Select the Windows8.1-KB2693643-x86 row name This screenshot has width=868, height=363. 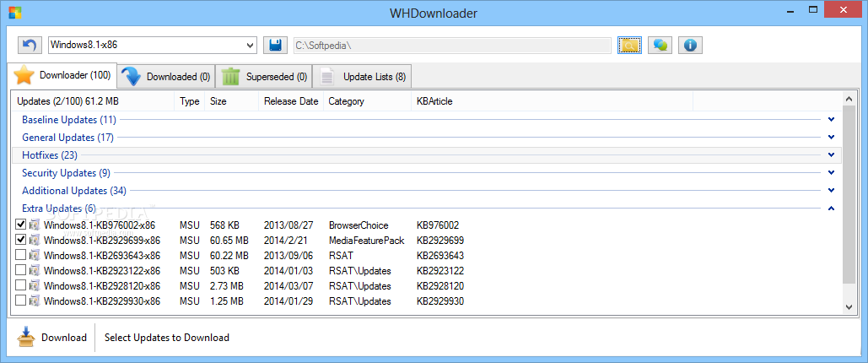click(x=102, y=256)
